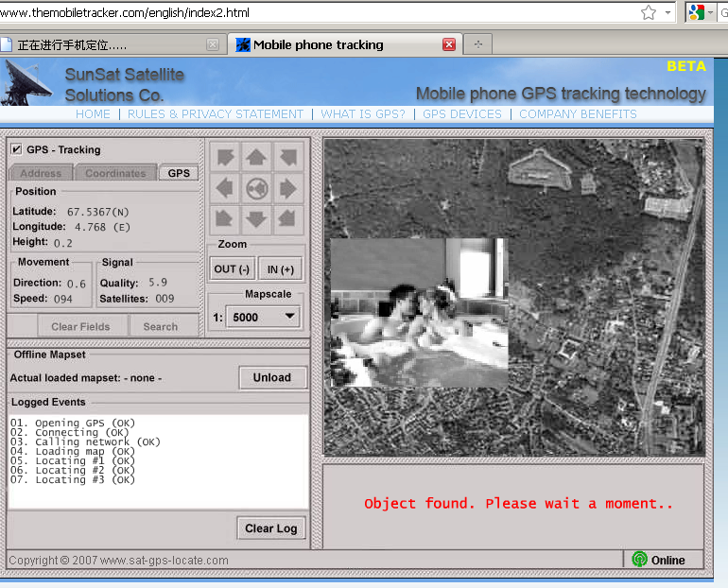Click log entry '07. Locating #3 (OK)'

pyautogui.click(x=73, y=479)
